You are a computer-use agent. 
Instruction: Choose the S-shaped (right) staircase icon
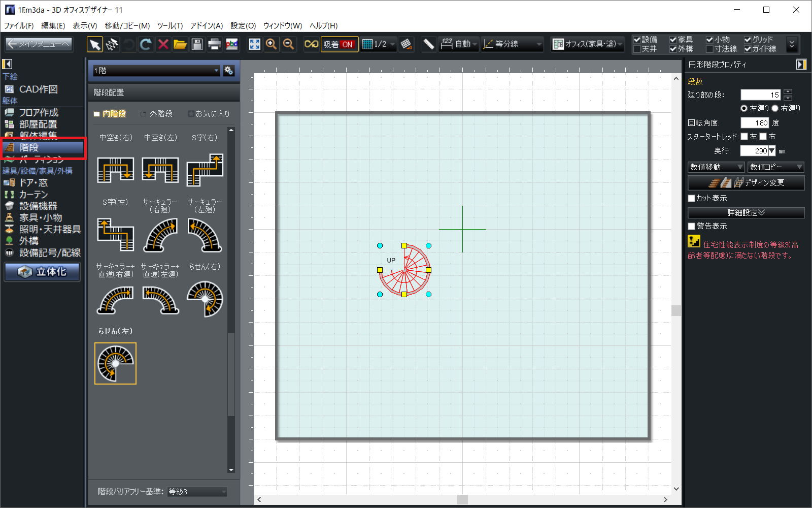205,170
